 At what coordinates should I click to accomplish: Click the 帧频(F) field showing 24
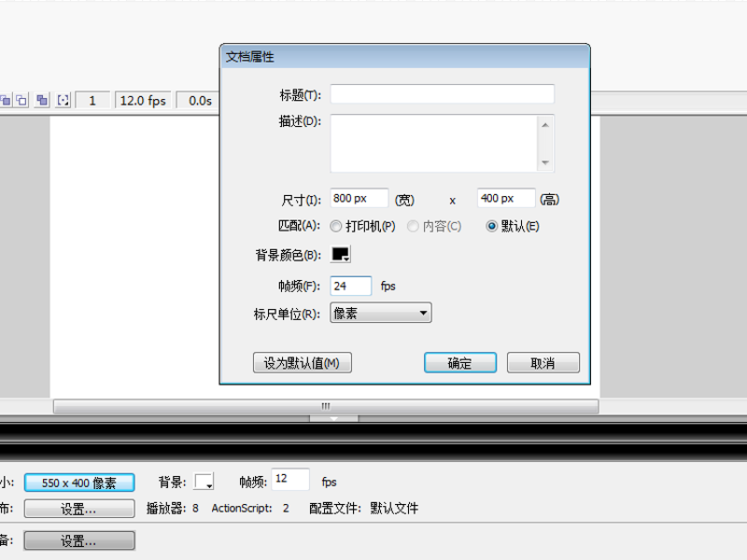(x=351, y=286)
